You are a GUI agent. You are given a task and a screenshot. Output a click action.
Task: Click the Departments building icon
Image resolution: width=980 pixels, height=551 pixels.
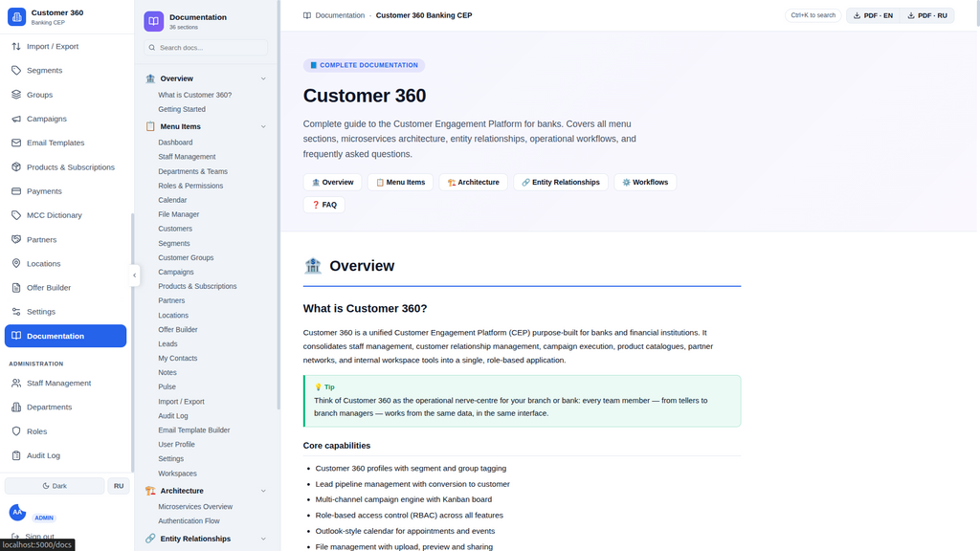[x=16, y=408]
